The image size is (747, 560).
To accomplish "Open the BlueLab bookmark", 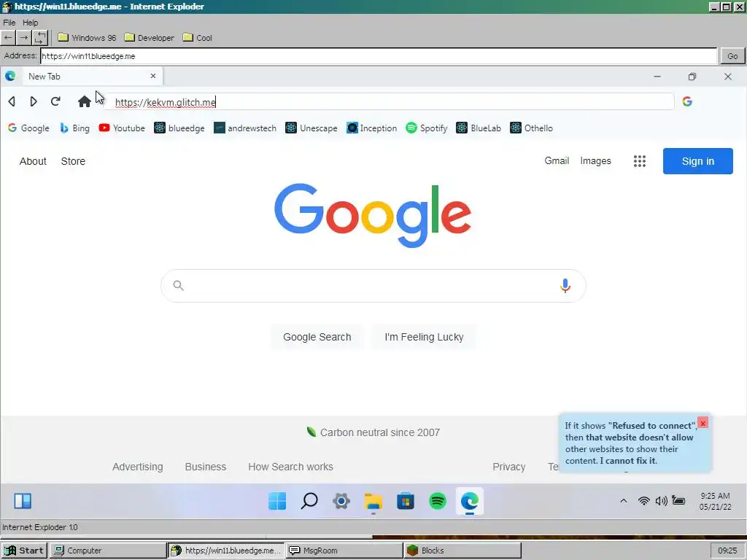I will [x=479, y=128].
